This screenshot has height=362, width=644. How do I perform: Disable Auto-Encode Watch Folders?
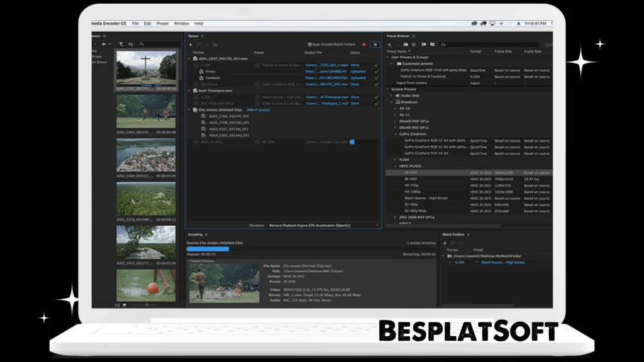click(x=309, y=44)
